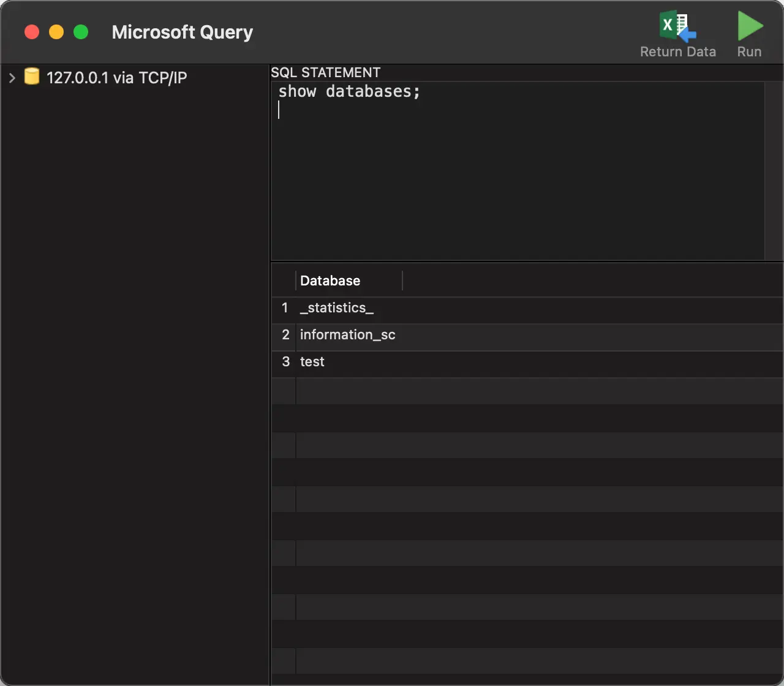
Task: Click the Return Data Excel icon
Action: pos(677,27)
